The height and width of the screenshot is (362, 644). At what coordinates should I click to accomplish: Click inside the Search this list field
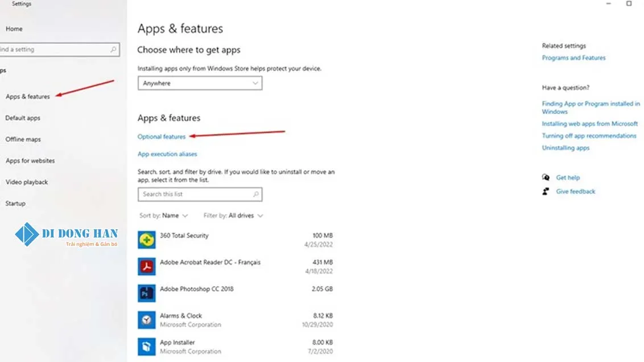coord(193,194)
